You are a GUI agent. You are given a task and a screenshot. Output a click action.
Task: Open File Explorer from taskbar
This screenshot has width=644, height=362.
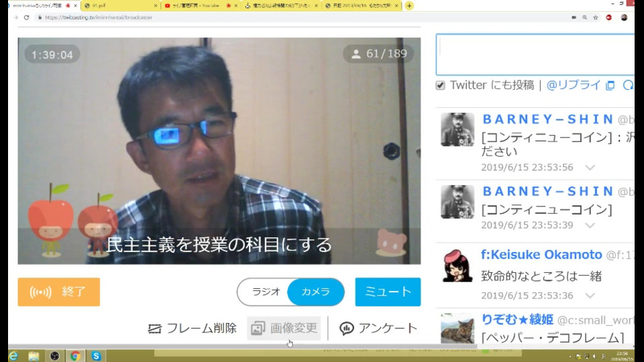pyautogui.click(x=34, y=356)
